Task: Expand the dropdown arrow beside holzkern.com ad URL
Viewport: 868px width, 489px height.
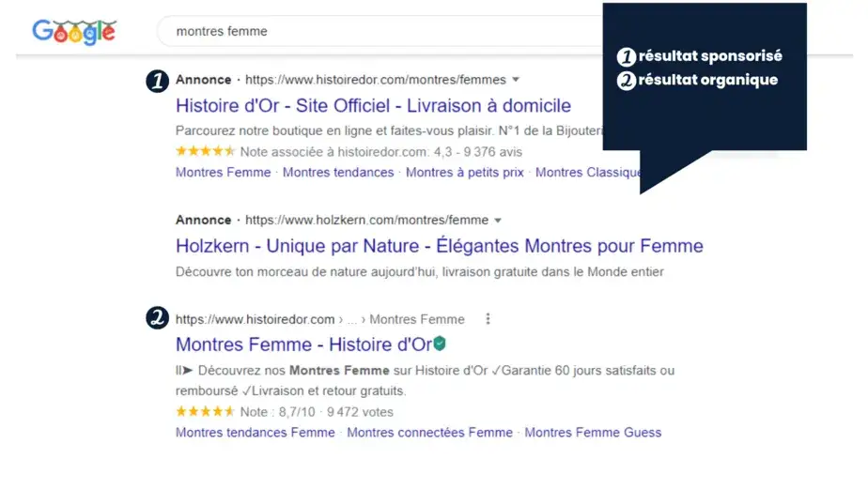Action: (x=498, y=221)
